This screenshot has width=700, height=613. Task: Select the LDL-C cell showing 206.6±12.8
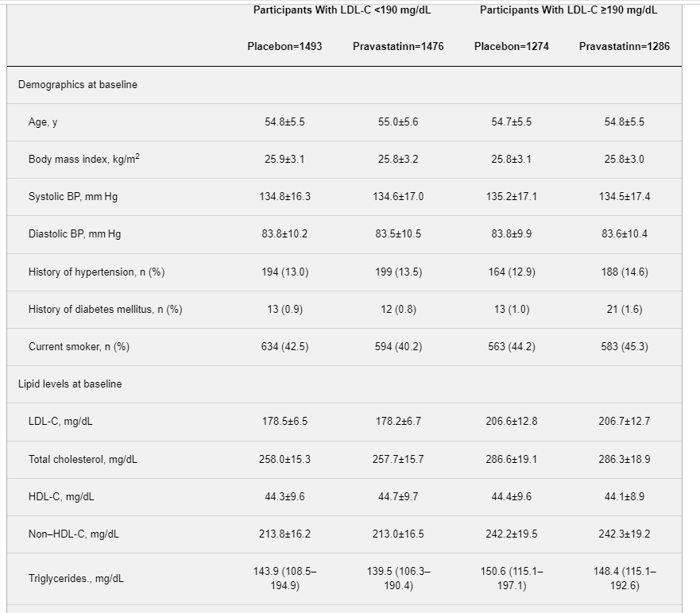tap(511, 422)
